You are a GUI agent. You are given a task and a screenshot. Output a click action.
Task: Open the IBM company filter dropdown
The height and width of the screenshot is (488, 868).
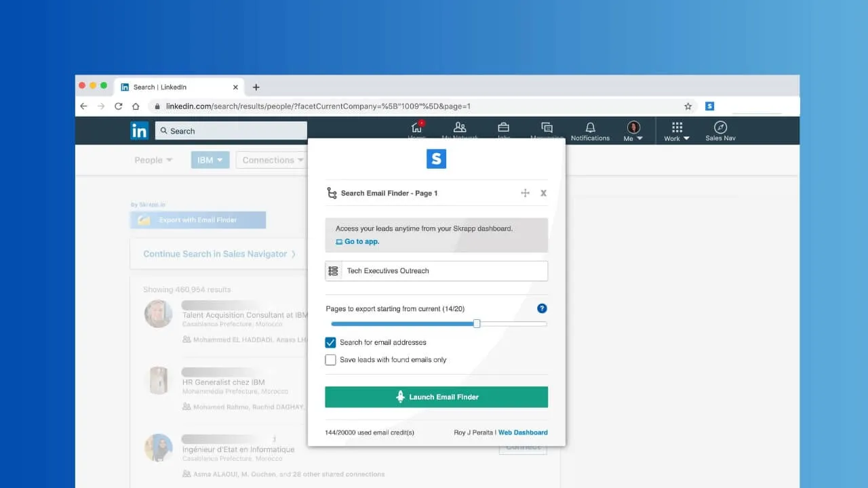click(x=210, y=160)
